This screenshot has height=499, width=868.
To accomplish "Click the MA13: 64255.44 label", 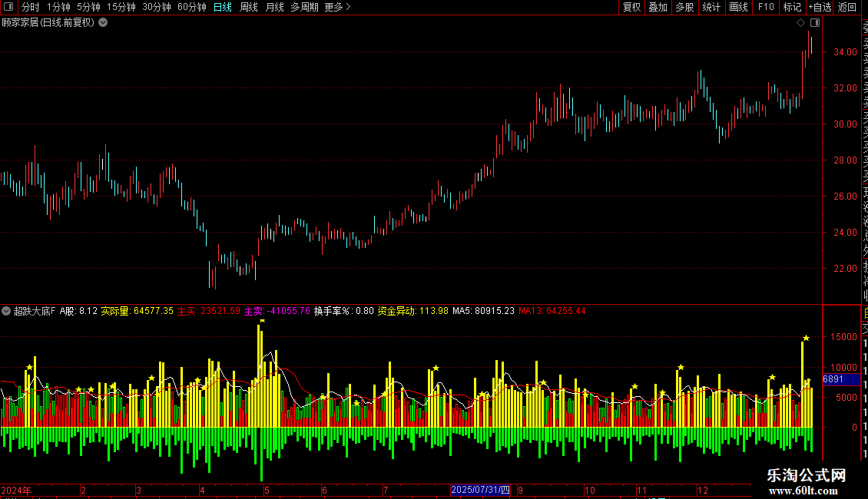I will click(552, 311).
